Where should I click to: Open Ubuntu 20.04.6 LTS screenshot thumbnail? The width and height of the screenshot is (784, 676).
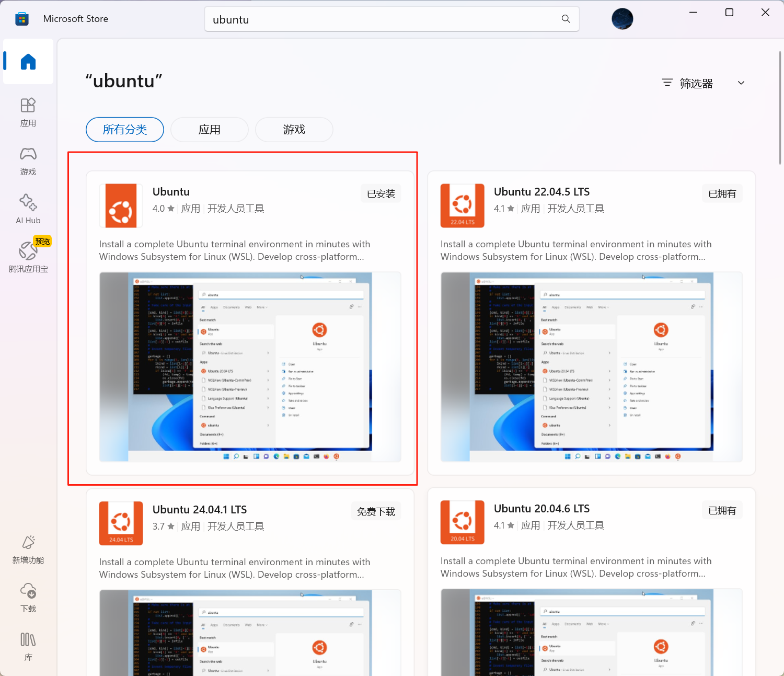click(x=591, y=632)
